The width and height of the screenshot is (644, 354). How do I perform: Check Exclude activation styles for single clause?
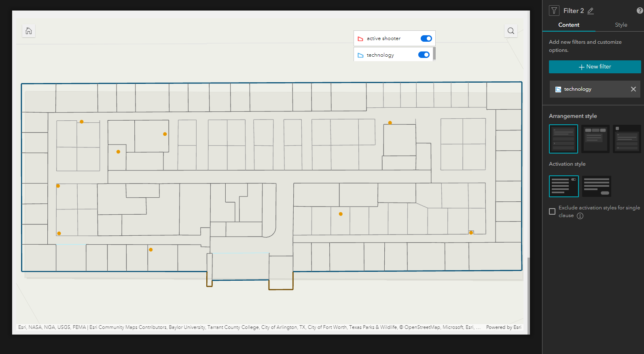click(x=552, y=211)
